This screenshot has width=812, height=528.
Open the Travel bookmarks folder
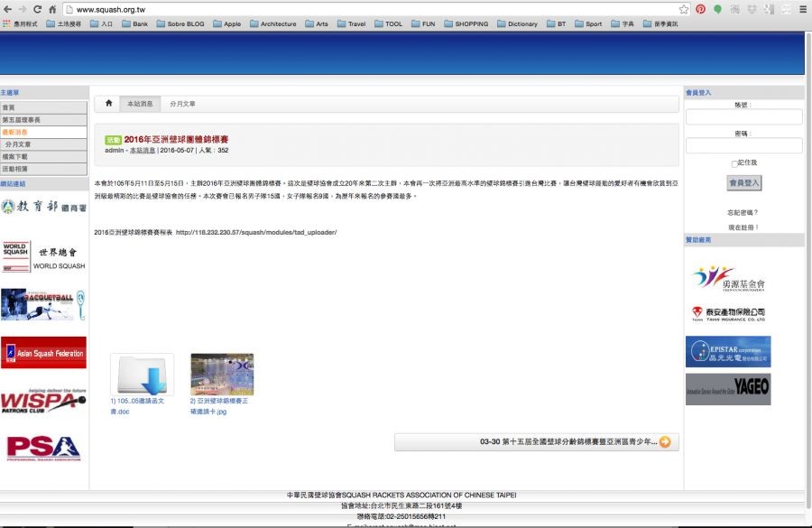point(351,23)
